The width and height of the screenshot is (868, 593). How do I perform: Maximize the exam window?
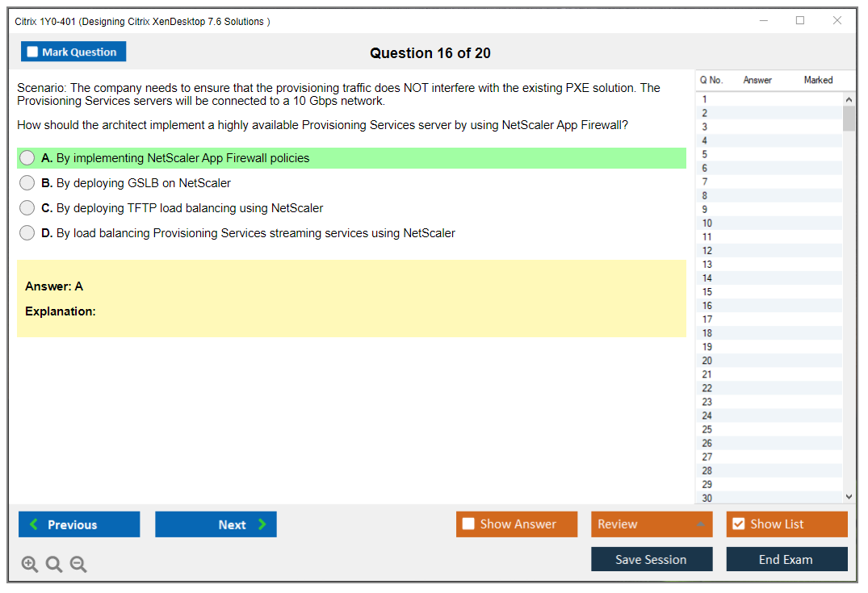pyautogui.click(x=800, y=21)
